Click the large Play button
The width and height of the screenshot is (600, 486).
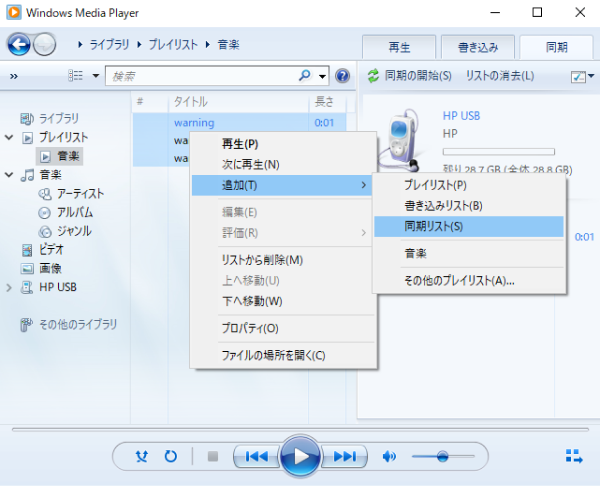click(300, 456)
